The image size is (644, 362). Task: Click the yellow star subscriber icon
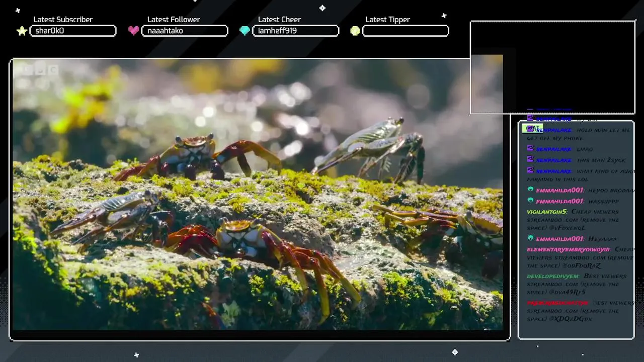[x=22, y=31]
